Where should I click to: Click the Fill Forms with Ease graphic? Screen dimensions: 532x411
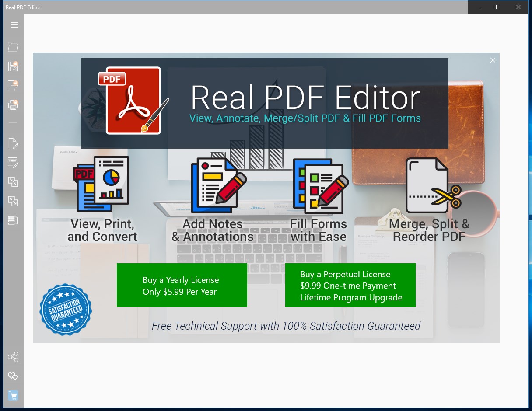click(x=321, y=186)
